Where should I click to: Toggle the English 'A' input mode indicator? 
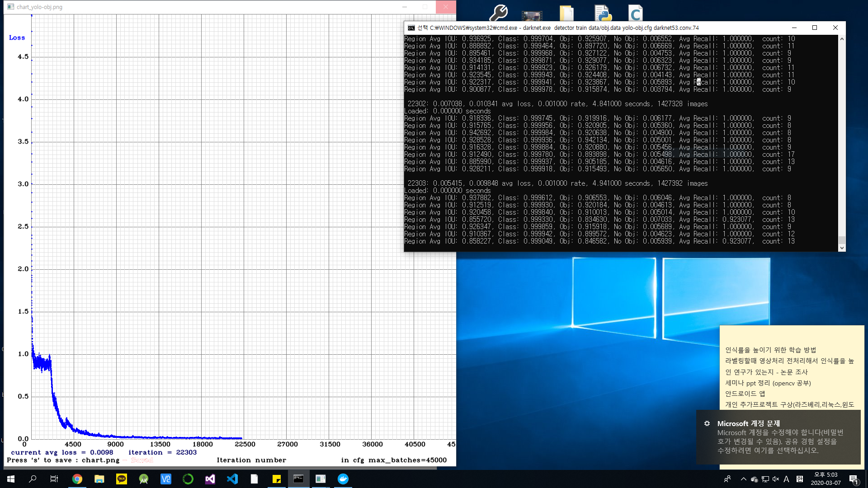click(787, 479)
